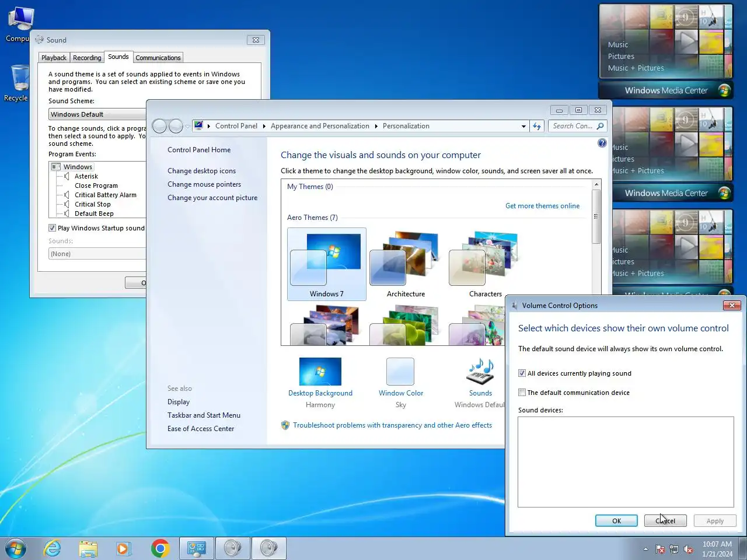The image size is (747, 560).
Task: Click the speaker icon beside Critical Stop
Action: (x=67, y=204)
